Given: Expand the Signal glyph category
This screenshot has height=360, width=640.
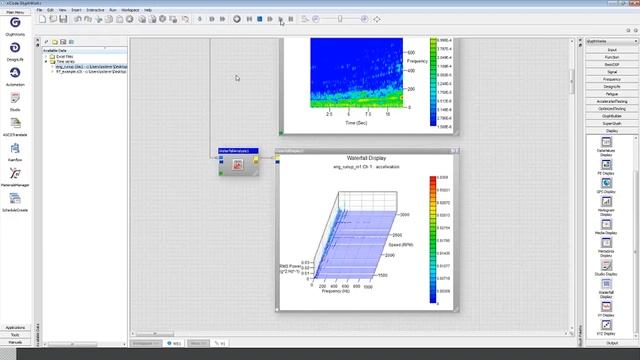Looking at the screenshot, I should pyautogui.click(x=612, y=72).
